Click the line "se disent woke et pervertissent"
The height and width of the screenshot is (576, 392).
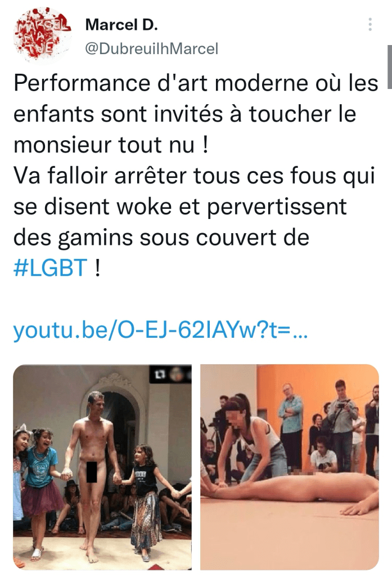pos(180,207)
